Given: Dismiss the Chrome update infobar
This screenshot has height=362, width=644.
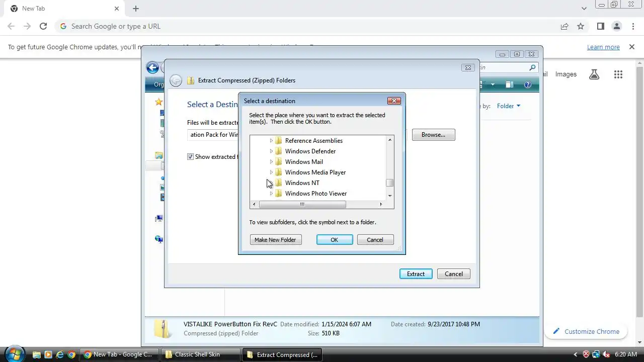Looking at the screenshot, I should click(x=632, y=47).
